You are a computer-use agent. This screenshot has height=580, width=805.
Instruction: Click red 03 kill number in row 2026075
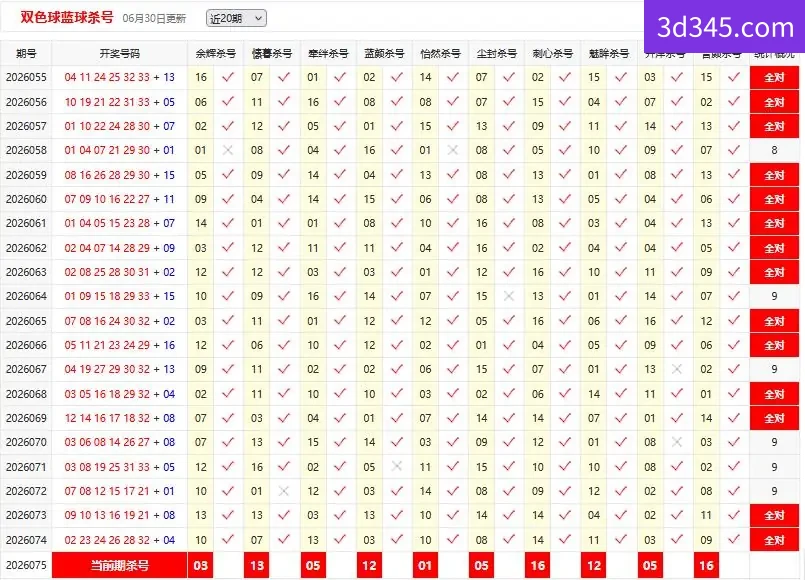[x=201, y=565]
